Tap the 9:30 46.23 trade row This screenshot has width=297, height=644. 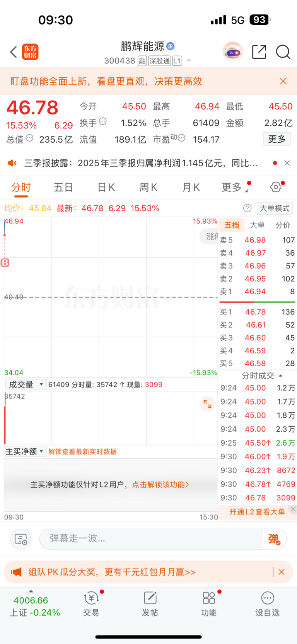[x=258, y=470]
